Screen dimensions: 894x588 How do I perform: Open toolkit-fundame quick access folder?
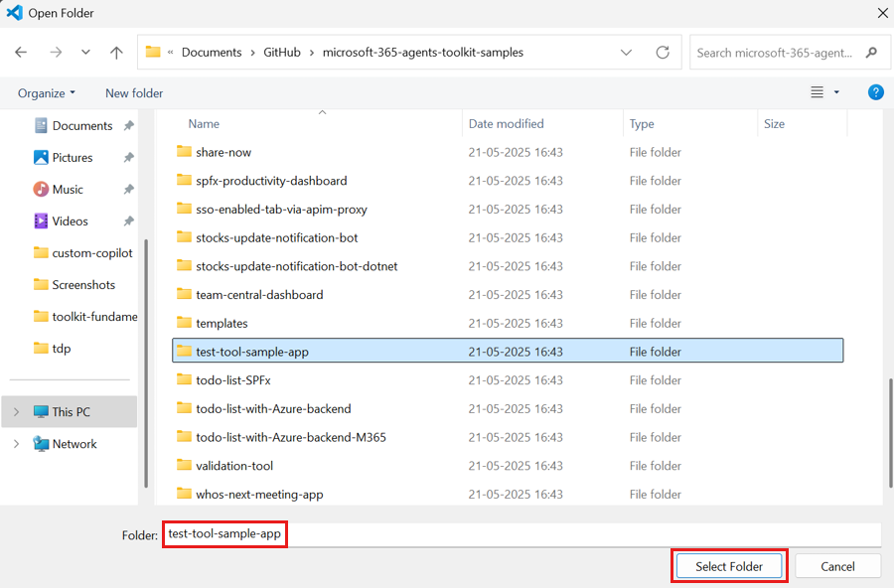pyautogui.click(x=85, y=317)
